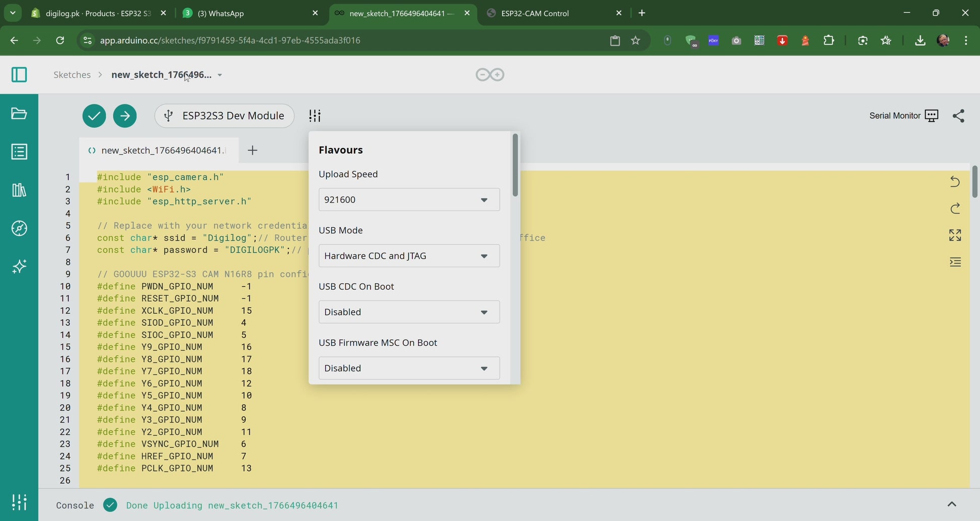Image resolution: width=980 pixels, height=521 pixels.
Task: Click the Share sketch icon
Action: (958, 116)
